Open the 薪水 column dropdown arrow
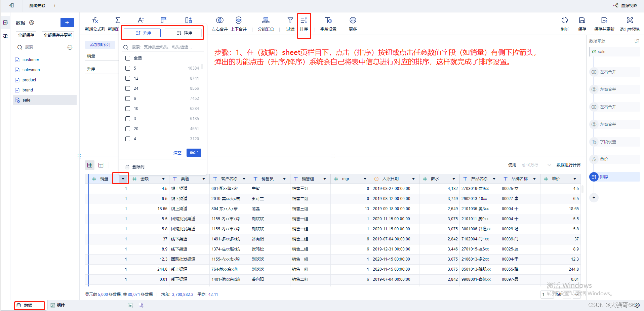 tap(454, 179)
